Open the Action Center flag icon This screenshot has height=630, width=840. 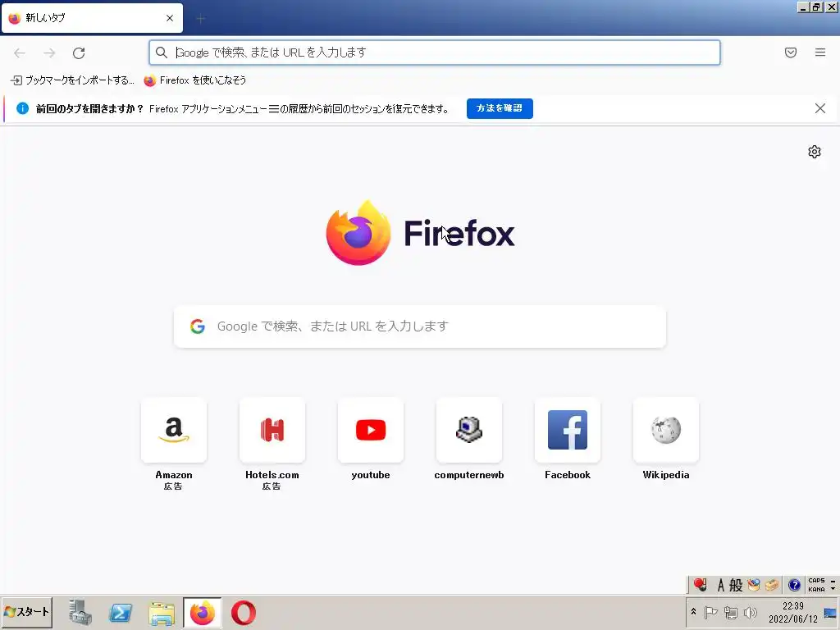click(x=710, y=612)
